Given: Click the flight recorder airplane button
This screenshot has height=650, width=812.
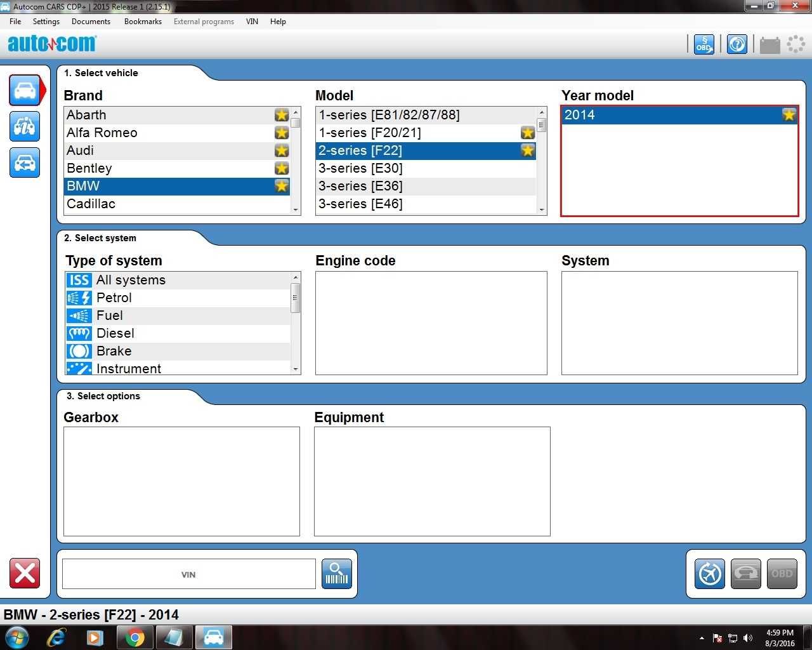Looking at the screenshot, I should [x=710, y=574].
